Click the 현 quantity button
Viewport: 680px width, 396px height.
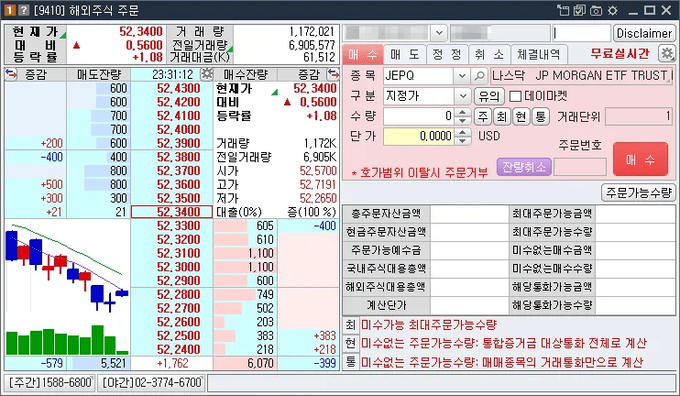coord(521,116)
